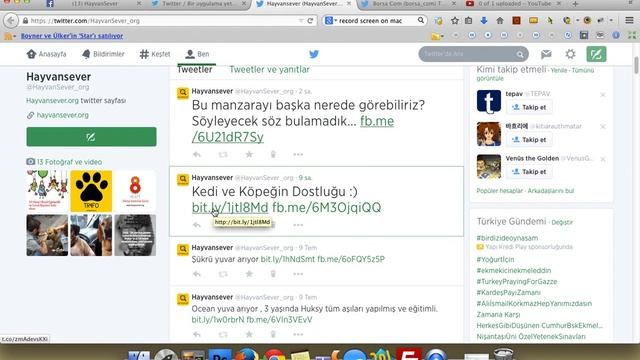Open search engine dropdown in browser search
Viewport: 640px width, 360px height.
pos(331,20)
